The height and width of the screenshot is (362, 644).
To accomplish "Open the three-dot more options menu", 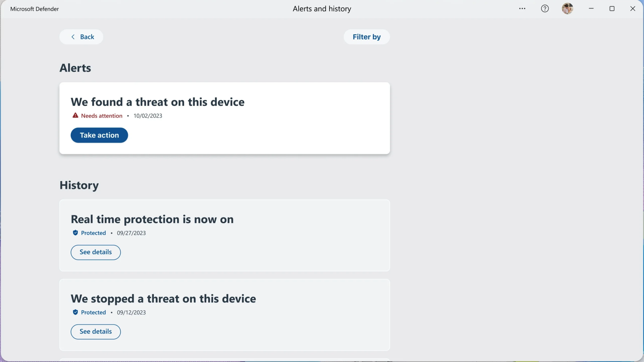I will 522,9.
